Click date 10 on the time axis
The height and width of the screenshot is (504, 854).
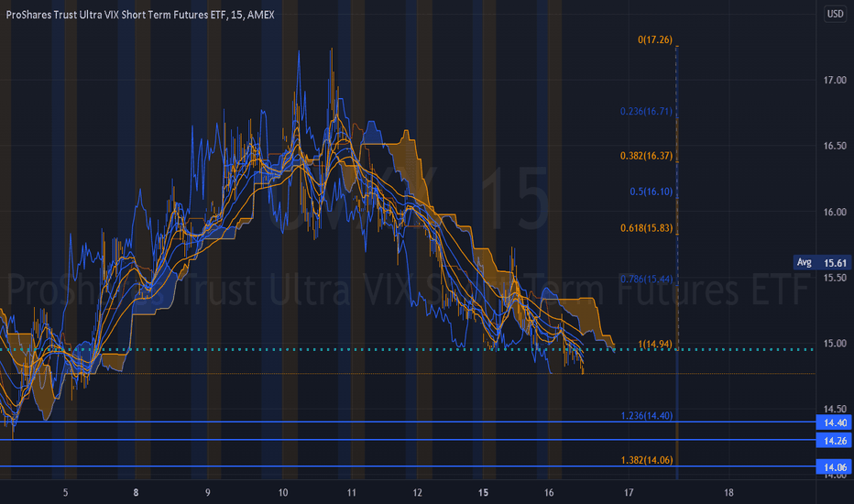coord(283,493)
